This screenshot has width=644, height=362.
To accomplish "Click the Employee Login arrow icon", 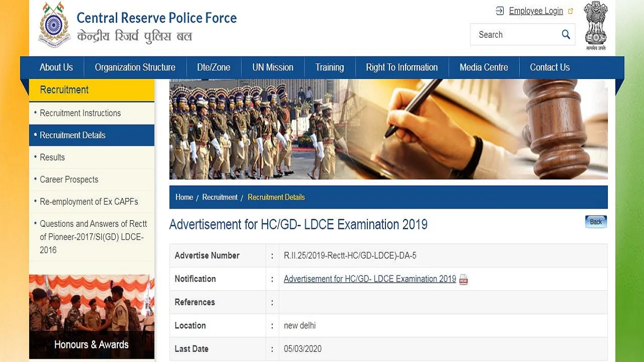I will (x=500, y=11).
